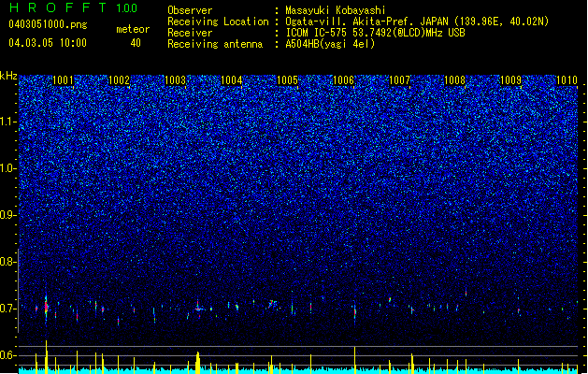Click time marker 1006
Viewport: 588px width, 374px height.
(x=343, y=80)
